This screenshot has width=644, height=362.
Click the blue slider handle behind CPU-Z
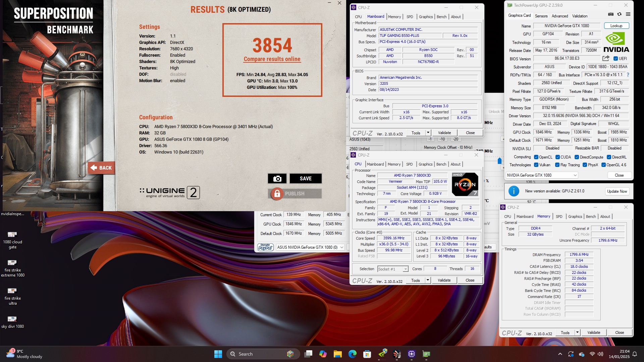(499, 161)
